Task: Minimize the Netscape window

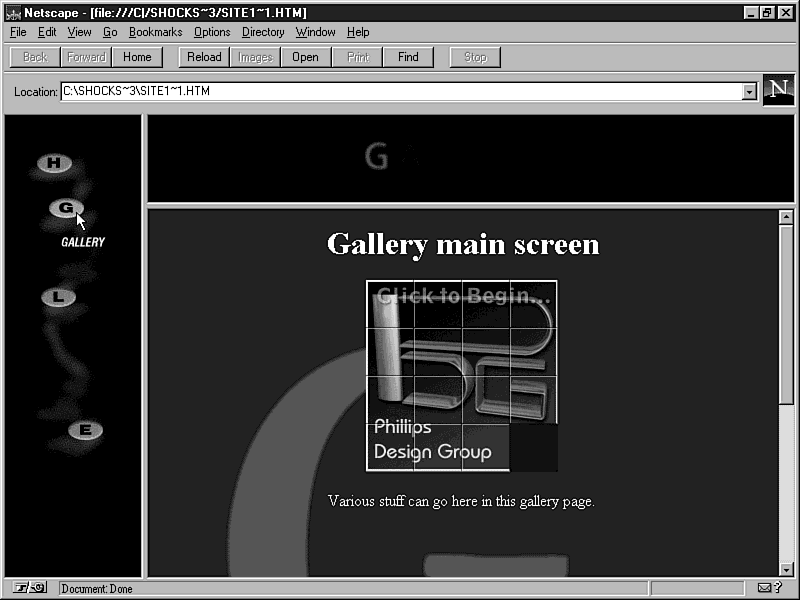Action: pos(751,13)
